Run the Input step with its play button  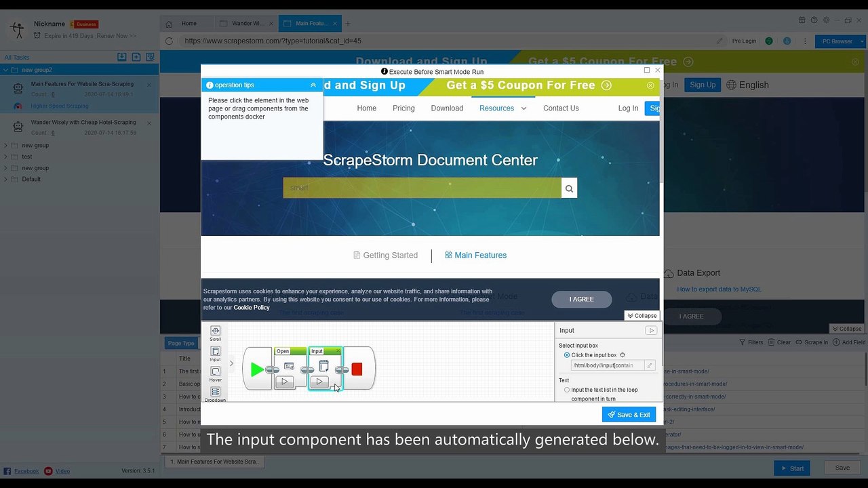319,382
